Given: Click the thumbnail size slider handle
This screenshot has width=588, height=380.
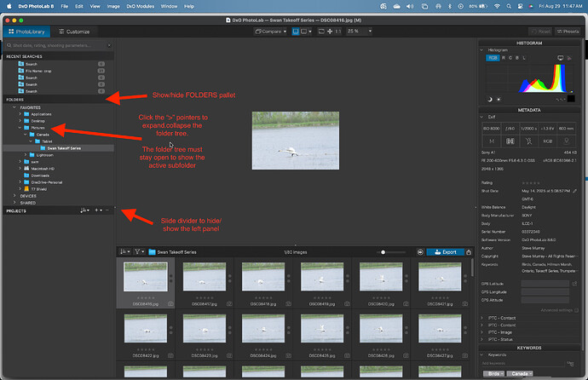Looking at the screenshot, I should point(383,252).
